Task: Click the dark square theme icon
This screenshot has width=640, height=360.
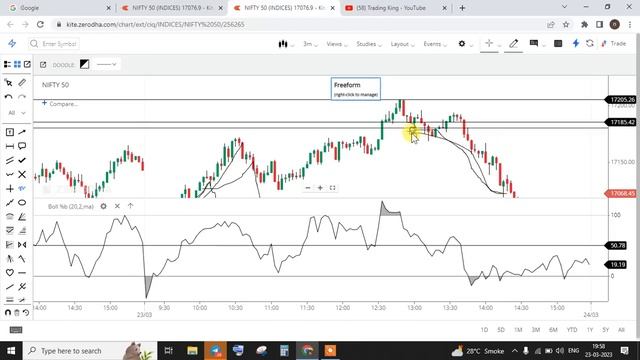Action: point(558,43)
